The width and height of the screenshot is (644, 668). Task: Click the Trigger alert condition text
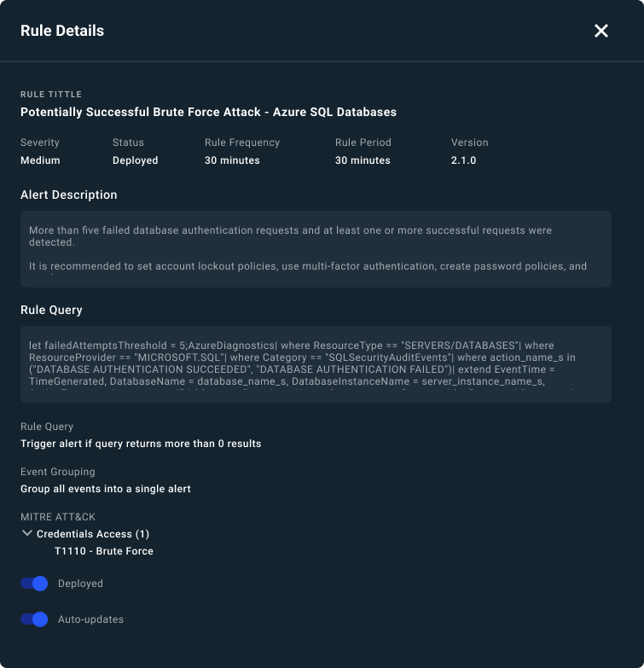[141, 444]
